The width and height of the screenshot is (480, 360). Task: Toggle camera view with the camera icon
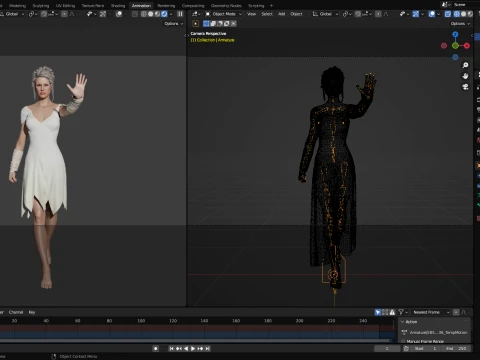point(465,87)
